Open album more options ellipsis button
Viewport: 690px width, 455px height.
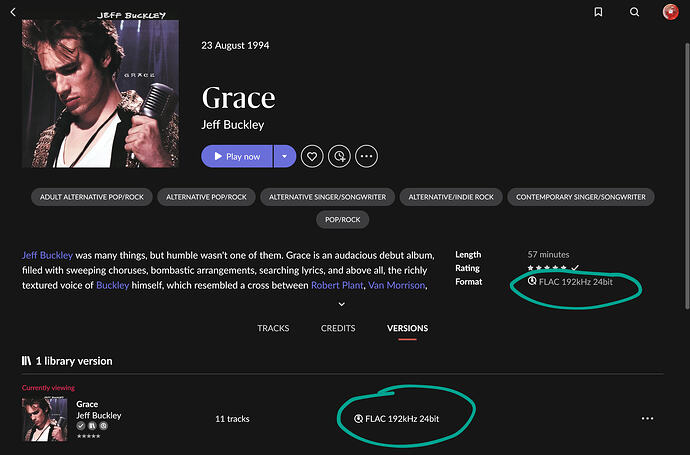367,156
